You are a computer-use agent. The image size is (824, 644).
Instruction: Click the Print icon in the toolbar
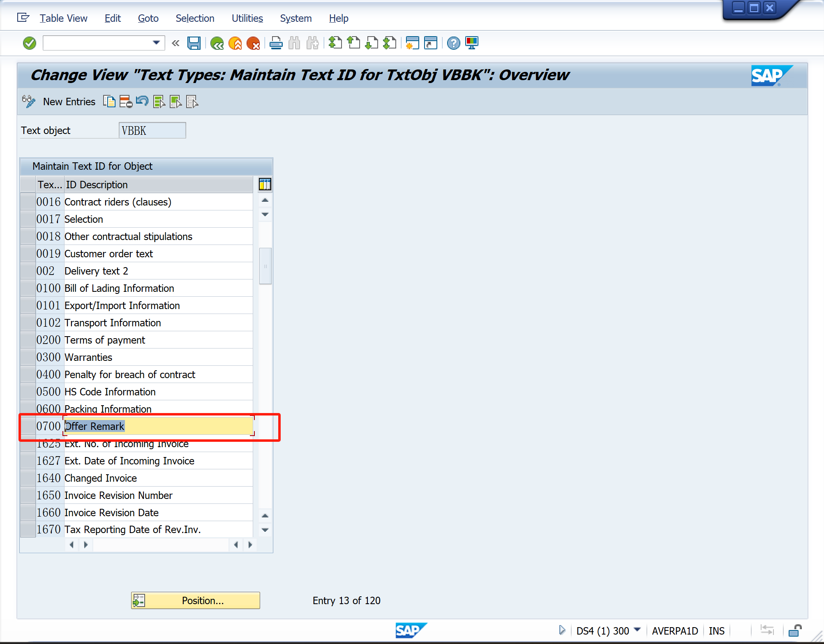276,43
